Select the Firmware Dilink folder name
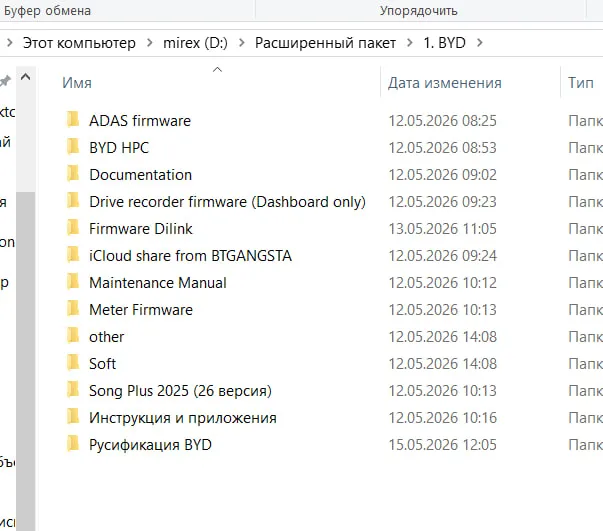Screen dimensions: 603x531 [x=141, y=229]
